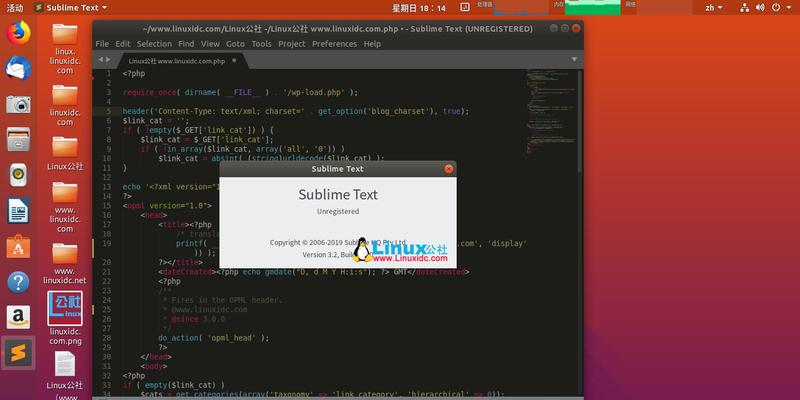Viewport: 800px width, 400px height.
Task: Click the minimap code overview
Action: click(552, 111)
